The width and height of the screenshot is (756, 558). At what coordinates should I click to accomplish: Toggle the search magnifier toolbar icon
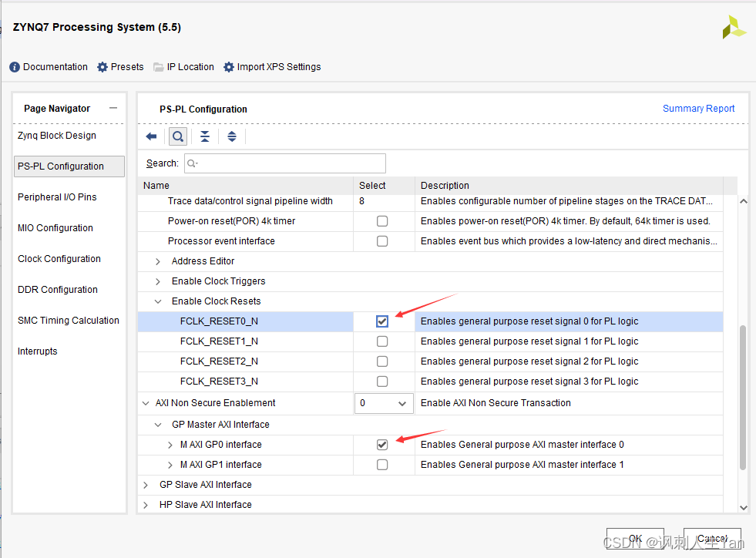178,136
